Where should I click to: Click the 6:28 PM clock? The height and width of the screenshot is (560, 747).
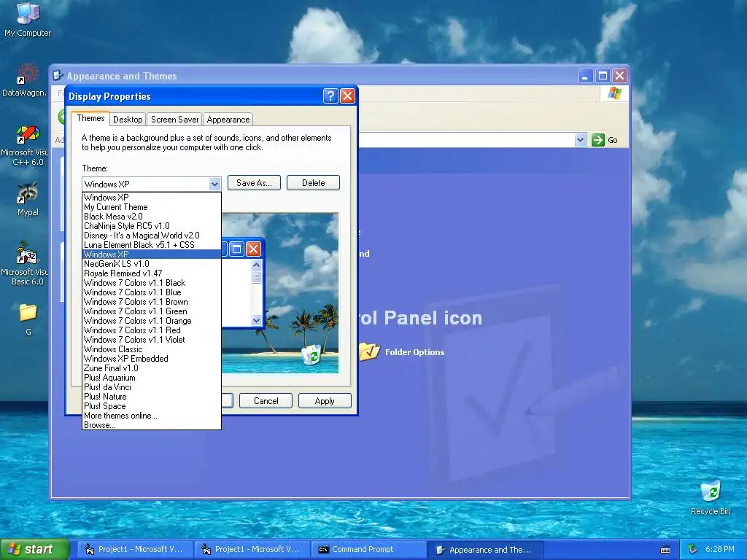point(719,550)
